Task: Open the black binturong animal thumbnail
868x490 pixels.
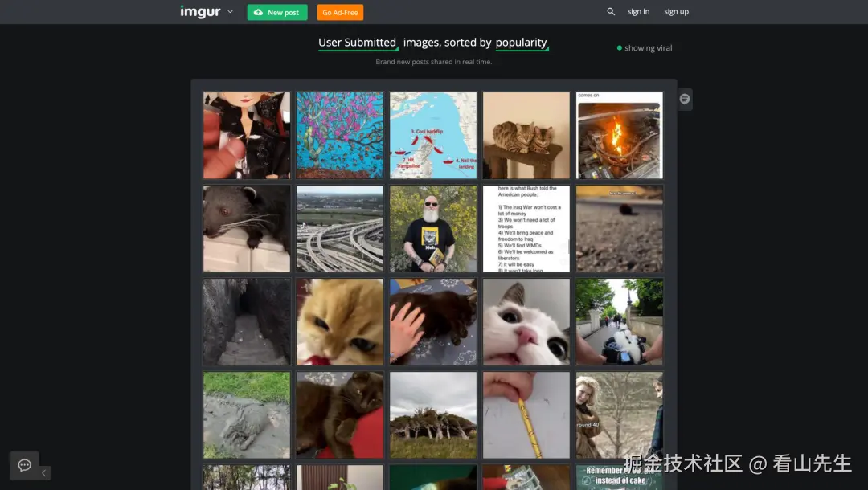Action: (x=247, y=228)
